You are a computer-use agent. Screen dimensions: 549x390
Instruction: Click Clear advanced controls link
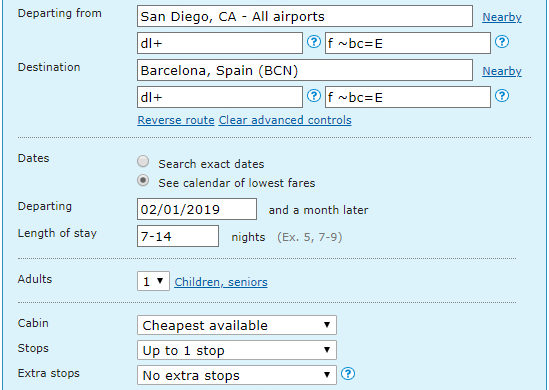(285, 120)
